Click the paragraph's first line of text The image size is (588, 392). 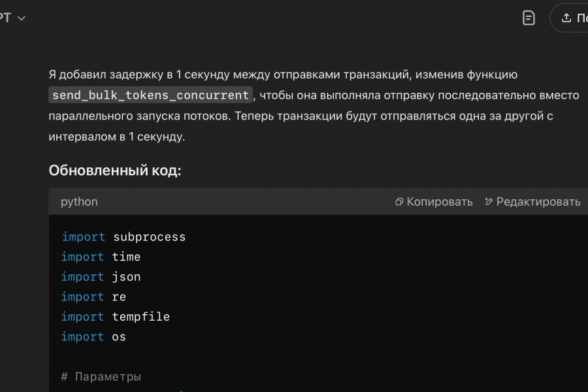pos(282,75)
